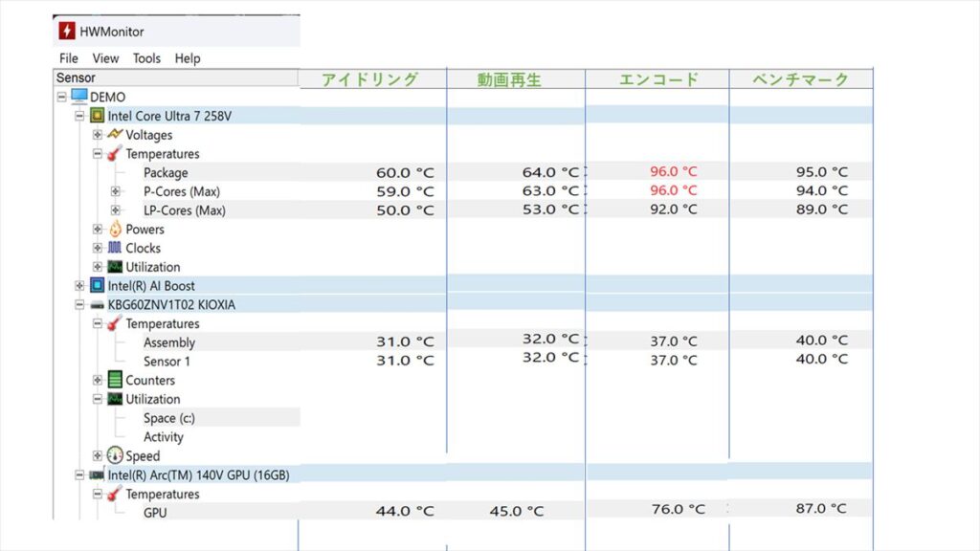Viewport: 980px width, 551px height.
Task: Expand the CPU Utilization node
Action: point(98,267)
